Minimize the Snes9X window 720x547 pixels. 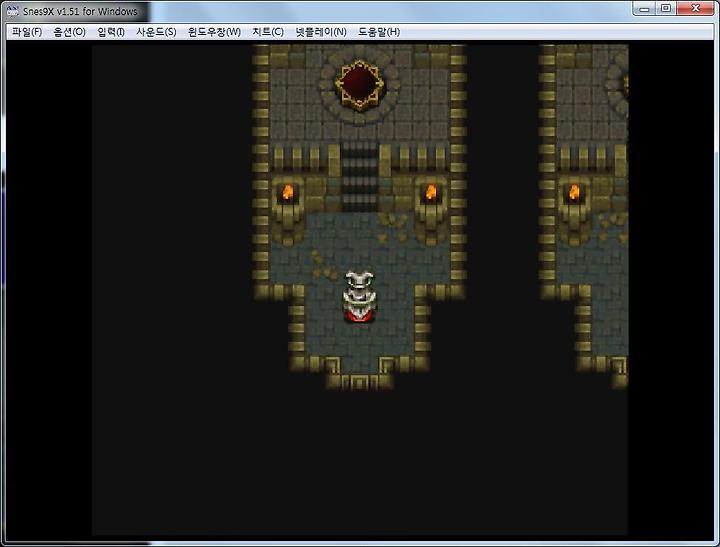[644, 9]
